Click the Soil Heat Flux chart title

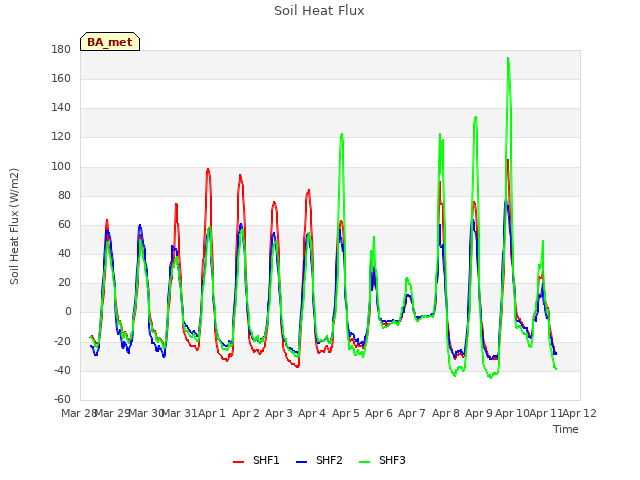coord(319,11)
